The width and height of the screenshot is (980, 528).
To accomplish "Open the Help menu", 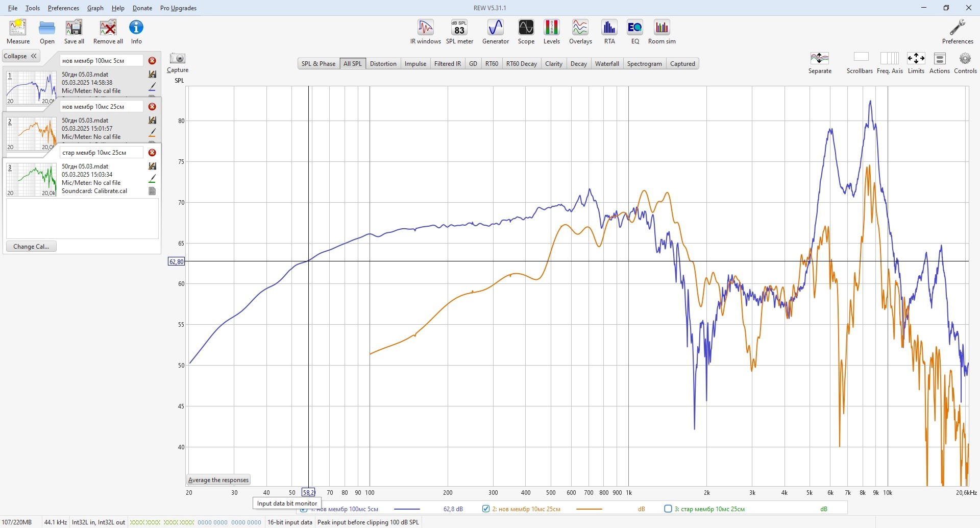I will point(118,8).
